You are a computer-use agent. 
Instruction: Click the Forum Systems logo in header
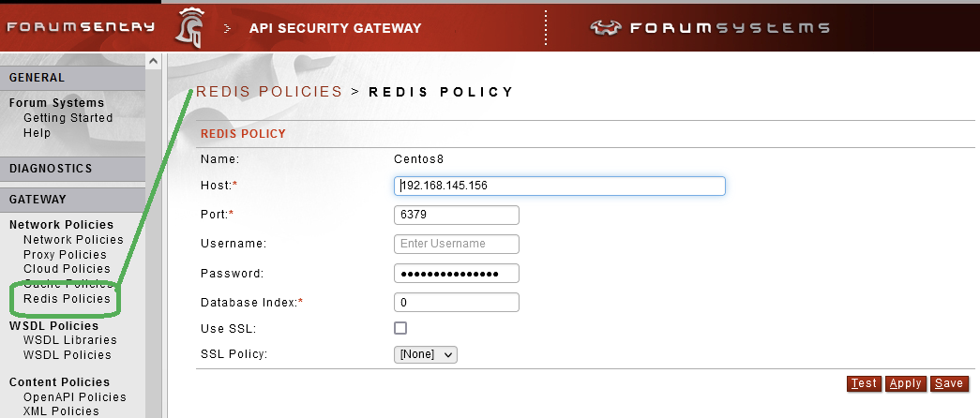coord(709,27)
